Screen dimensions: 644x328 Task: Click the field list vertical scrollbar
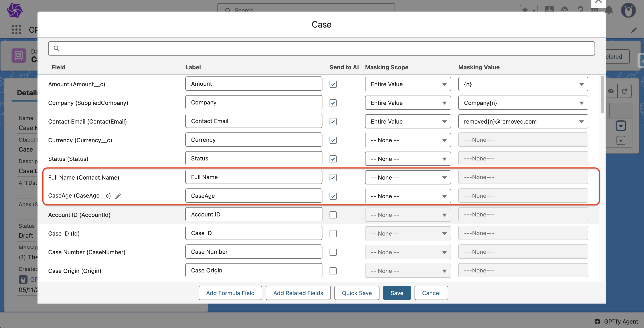tap(602, 94)
